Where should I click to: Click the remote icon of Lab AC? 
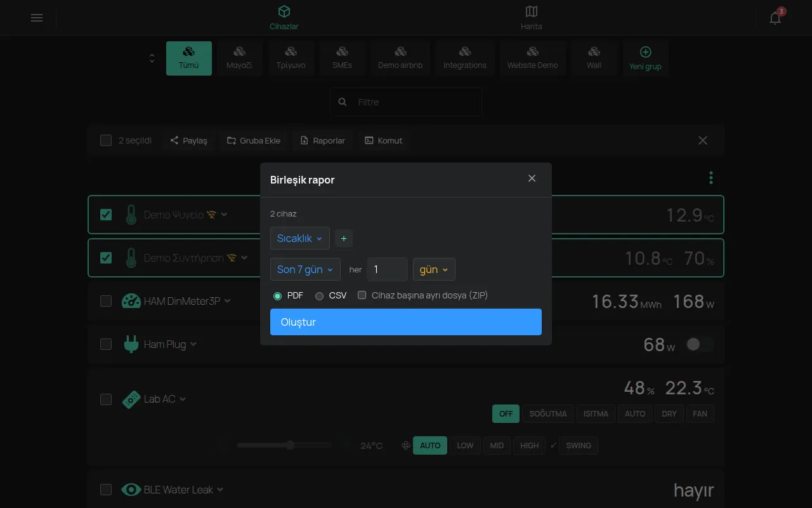(x=131, y=399)
